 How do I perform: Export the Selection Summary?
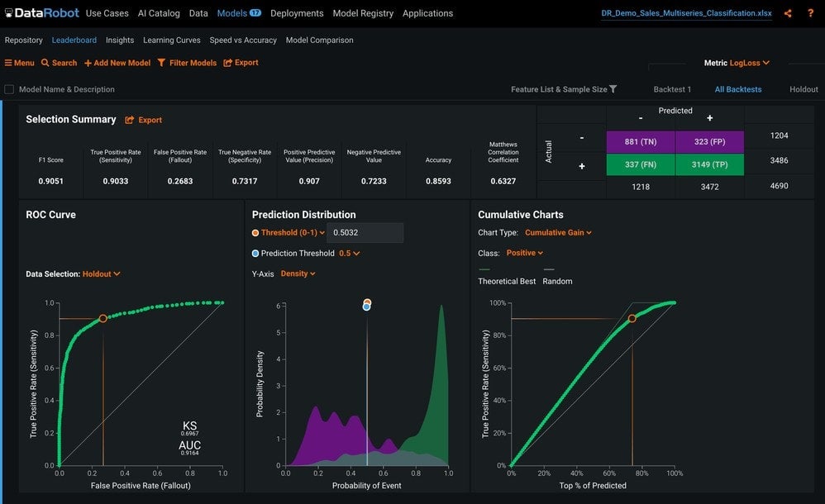click(144, 120)
